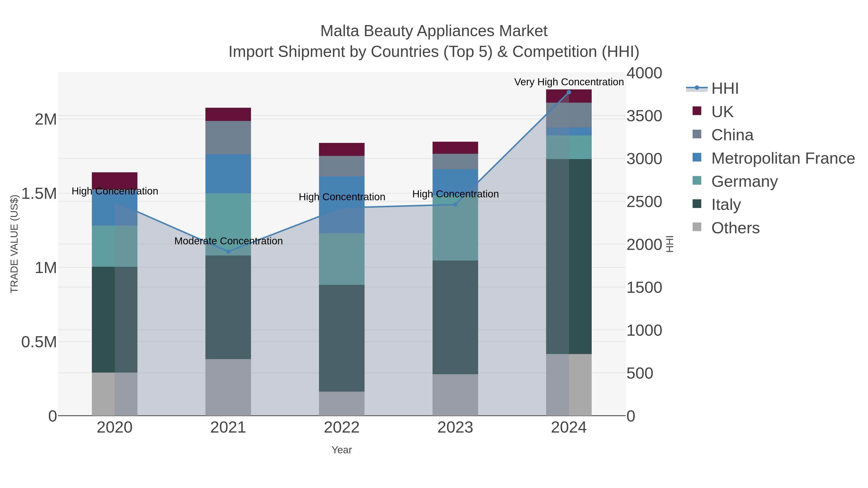Click the 'Moderate Concentration' annotation
The image size is (868, 488).
(229, 241)
